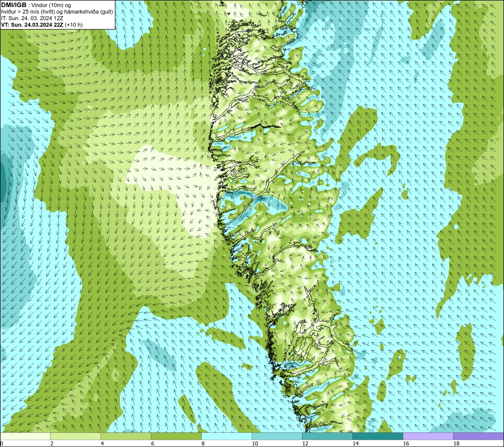
Task: Click the "IT: Sun. 24. 03. 2024 12Z" line
Action: pyautogui.click(x=32, y=18)
